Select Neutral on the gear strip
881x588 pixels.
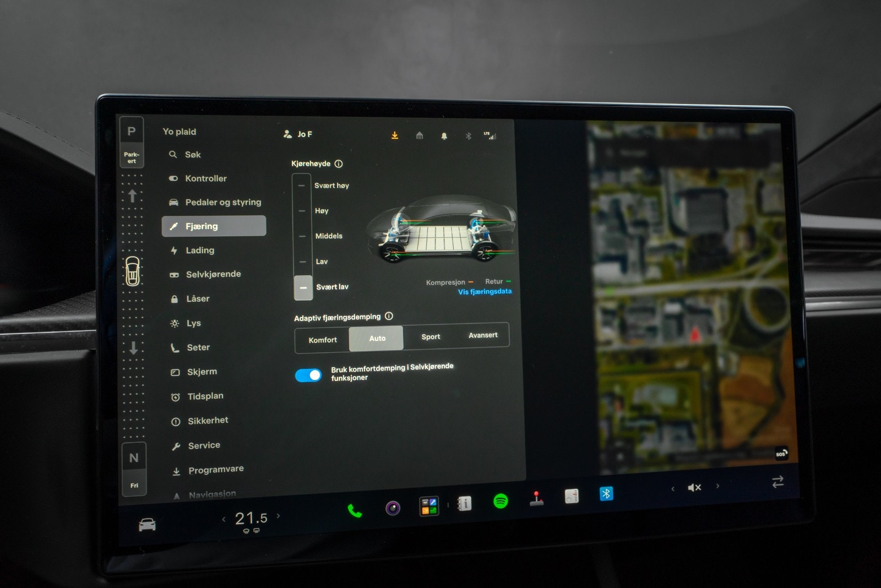(134, 469)
